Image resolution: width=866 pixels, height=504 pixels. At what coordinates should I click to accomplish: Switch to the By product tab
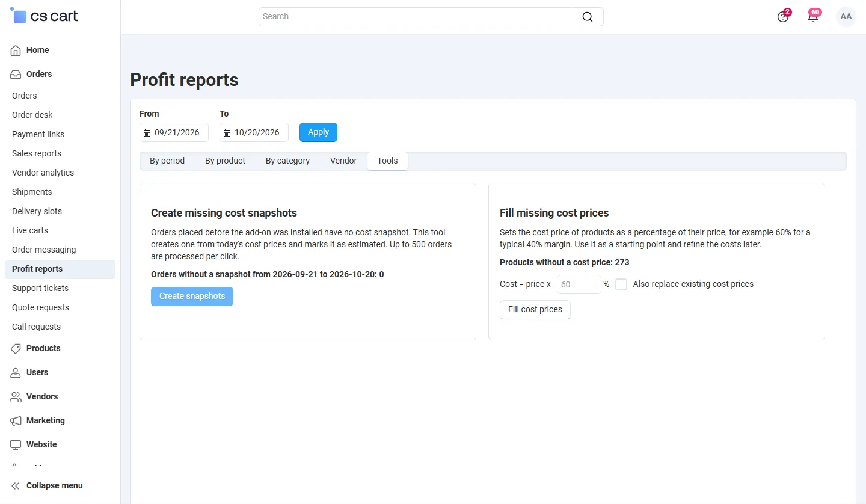225,161
